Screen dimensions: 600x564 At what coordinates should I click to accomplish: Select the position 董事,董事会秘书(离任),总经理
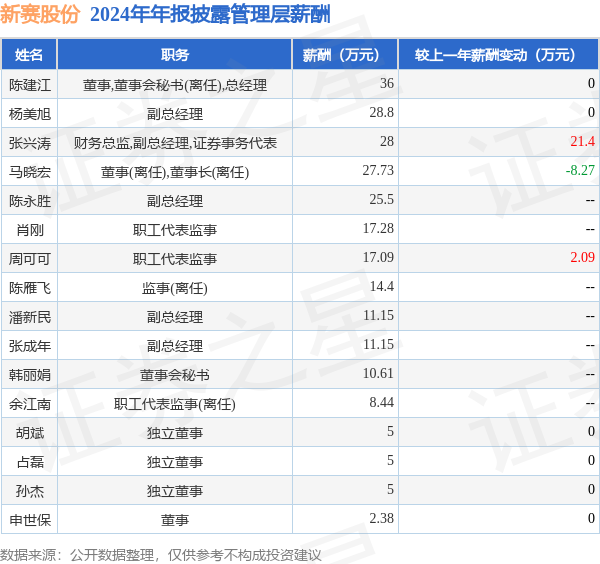[x=175, y=85]
